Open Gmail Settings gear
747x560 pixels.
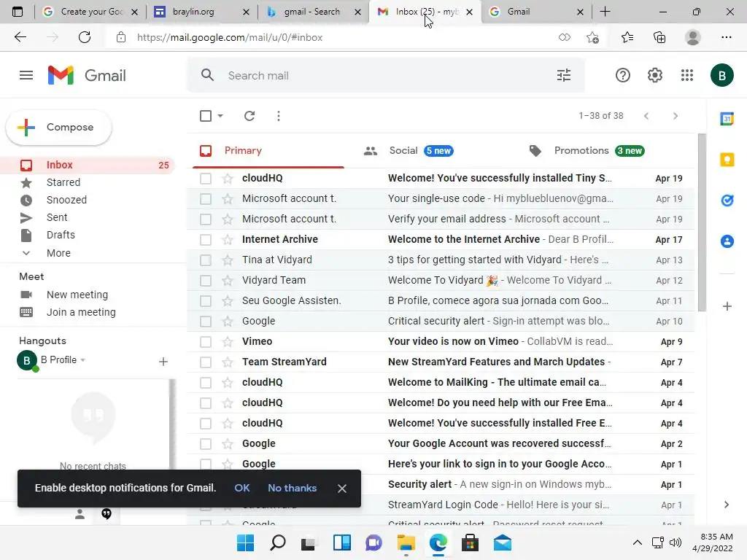[x=655, y=75]
